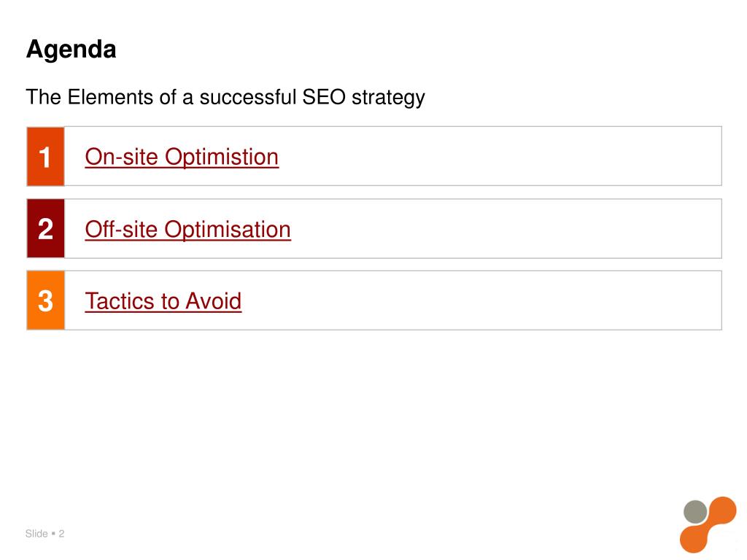Click empty space in the first agenda row

coord(500,156)
